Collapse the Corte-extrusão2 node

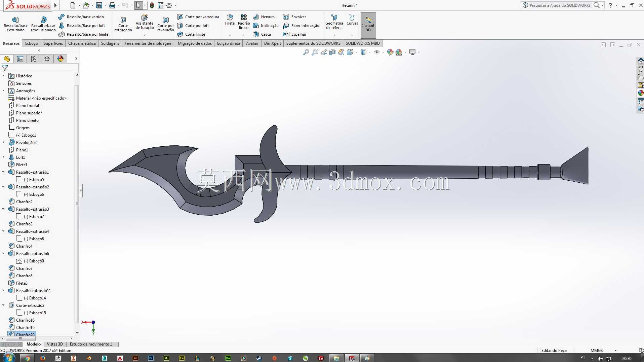coord(3,305)
